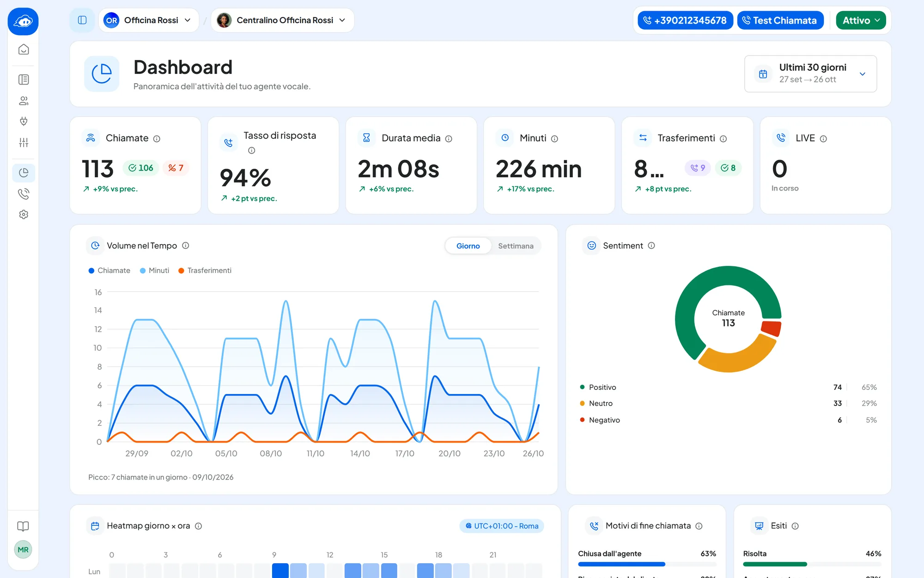The image size is (924, 578).
Task: Show info for LIVE card
Action: 823,139
